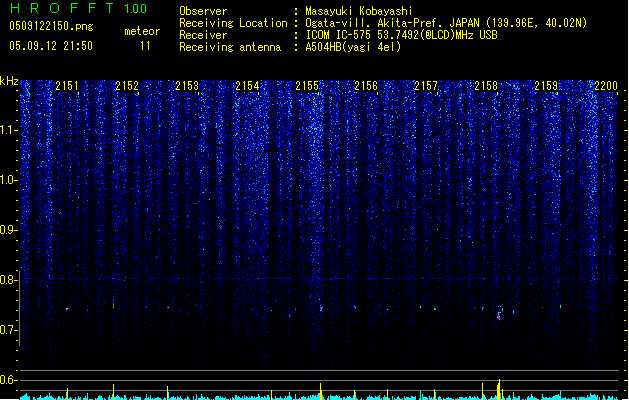
Task: Click the 2157 time marker
Action: click(426, 85)
